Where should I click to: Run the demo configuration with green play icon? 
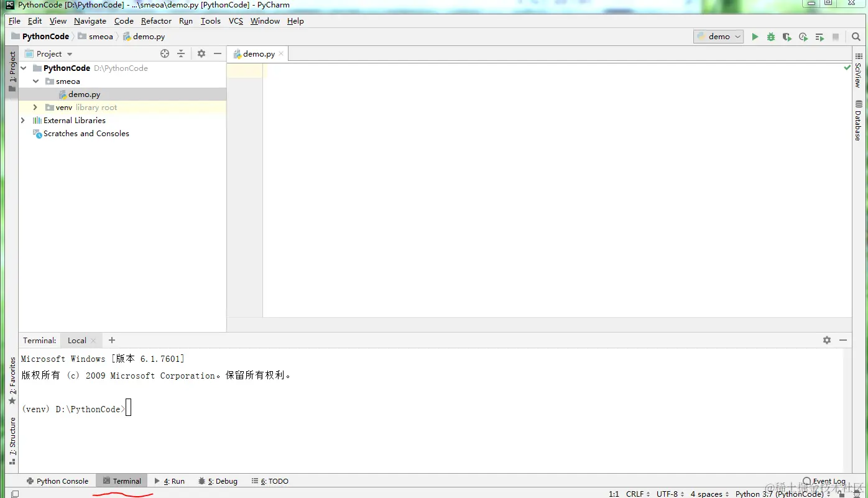(755, 36)
